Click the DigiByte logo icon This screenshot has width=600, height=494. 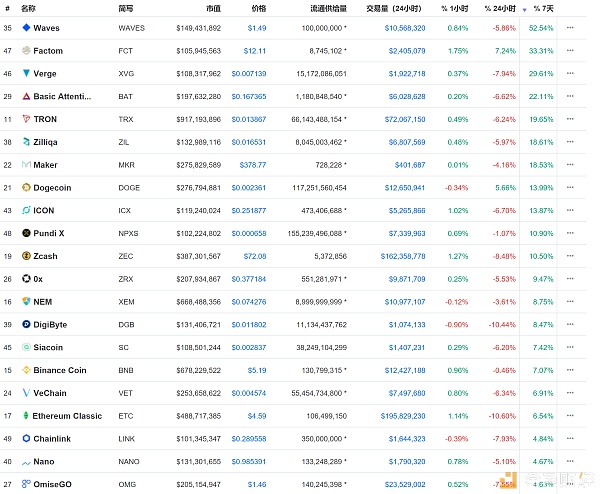[x=26, y=324]
